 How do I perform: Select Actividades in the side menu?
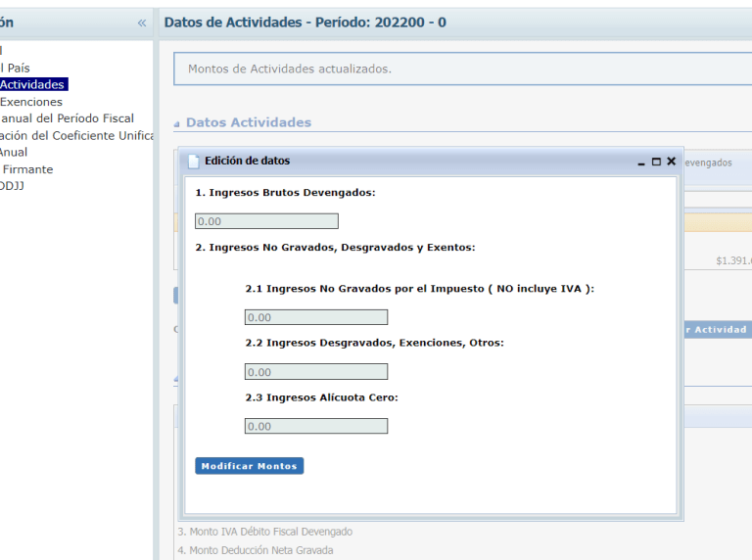[32, 85]
